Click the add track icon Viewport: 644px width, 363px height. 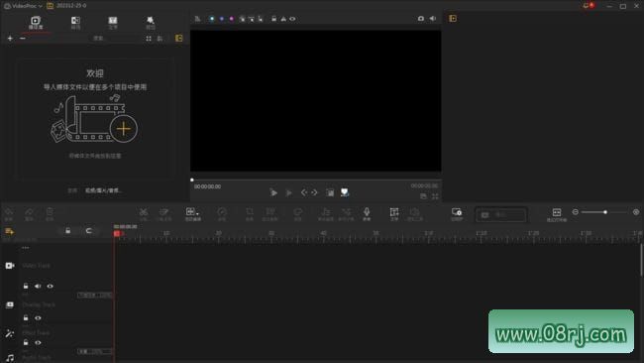coord(9,231)
